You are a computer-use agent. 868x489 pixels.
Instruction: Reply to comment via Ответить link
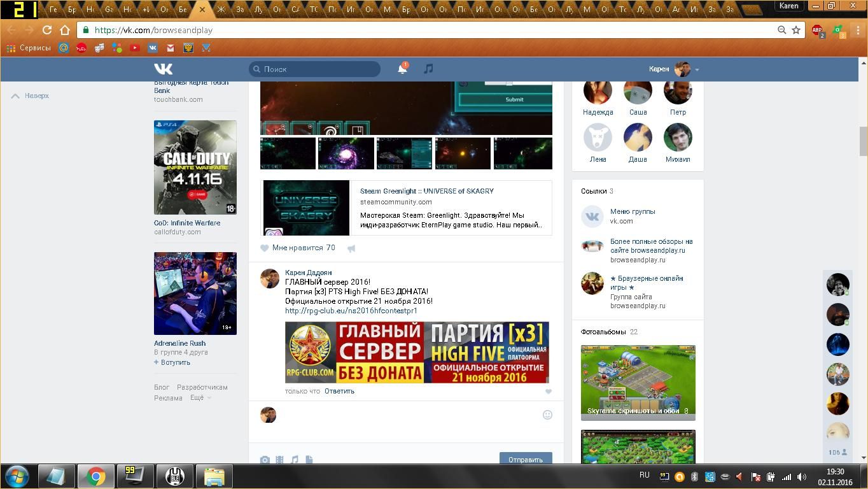point(339,391)
